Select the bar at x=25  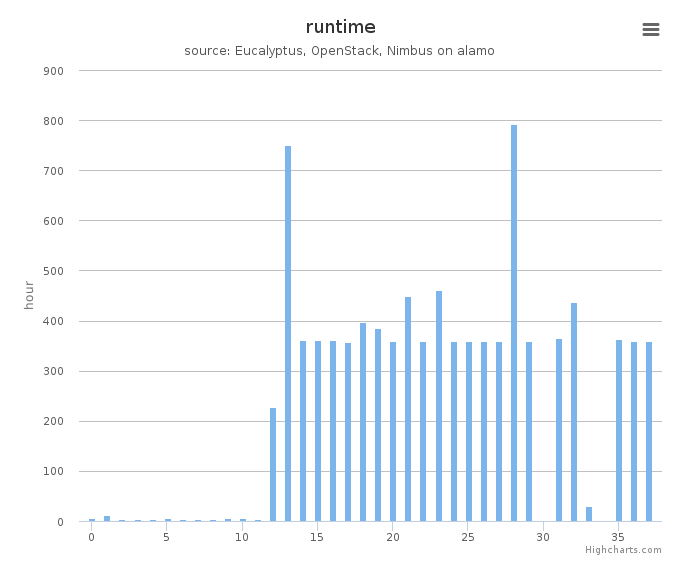(x=469, y=432)
